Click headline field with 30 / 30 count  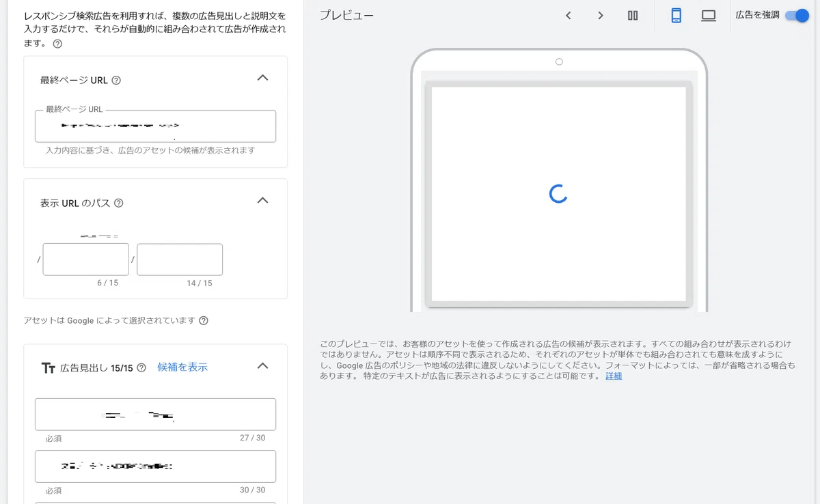(x=156, y=466)
